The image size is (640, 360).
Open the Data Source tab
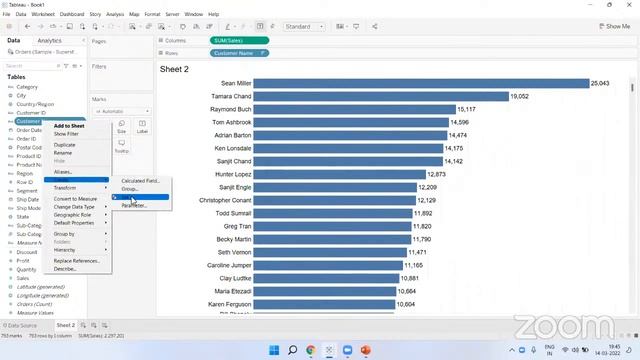click(x=20, y=326)
